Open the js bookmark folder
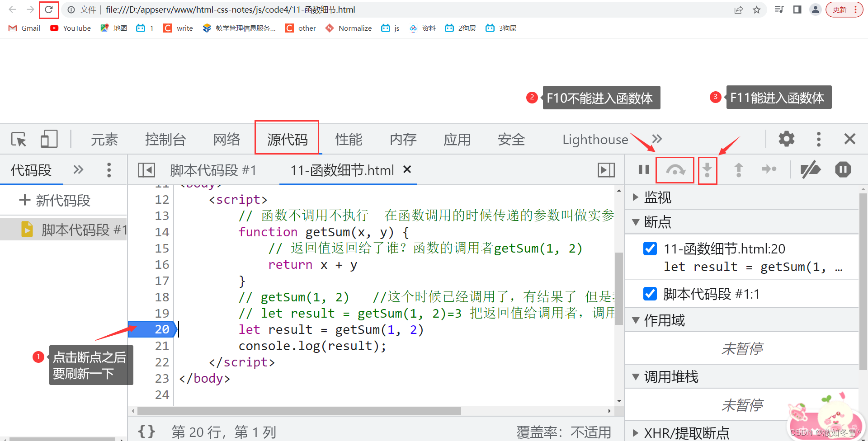 tap(391, 28)
